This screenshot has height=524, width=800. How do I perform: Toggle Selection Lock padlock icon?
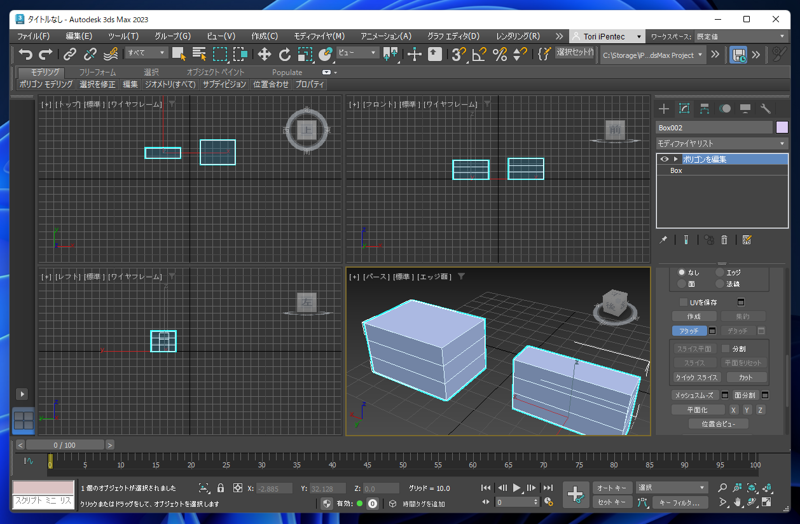pyautogui.click(x=220, y=488)
